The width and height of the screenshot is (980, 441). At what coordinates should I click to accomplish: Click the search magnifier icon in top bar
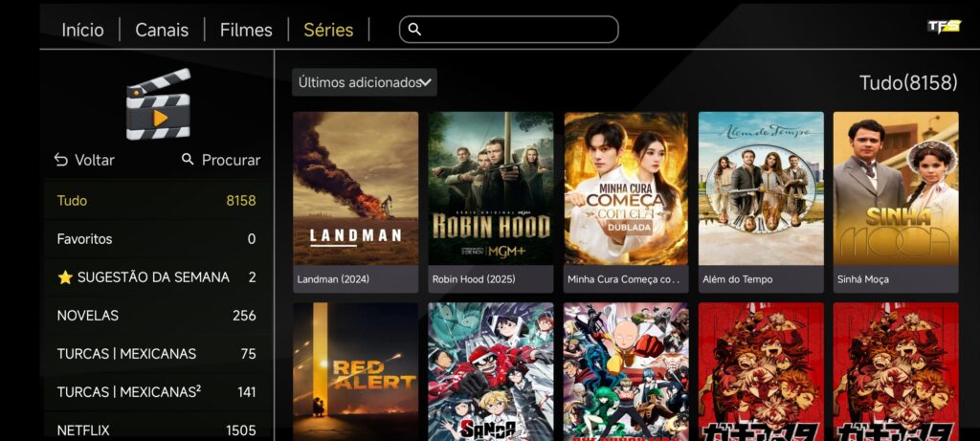[414, 30]
